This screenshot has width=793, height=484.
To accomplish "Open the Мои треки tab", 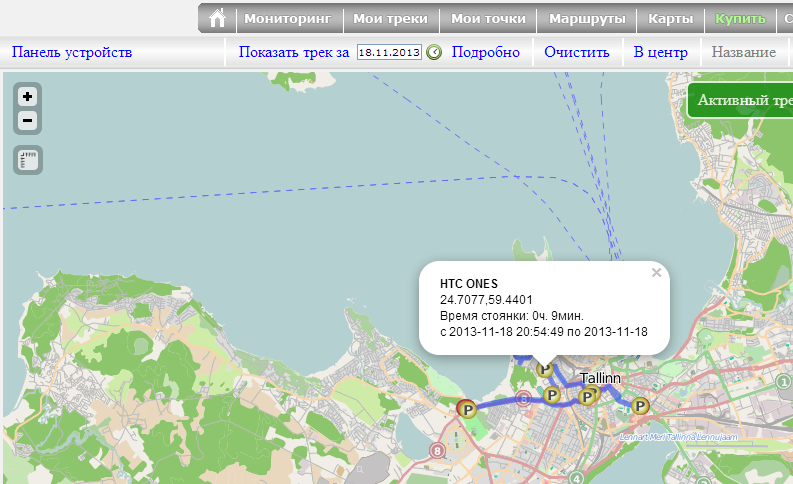I will pos(390,19).
